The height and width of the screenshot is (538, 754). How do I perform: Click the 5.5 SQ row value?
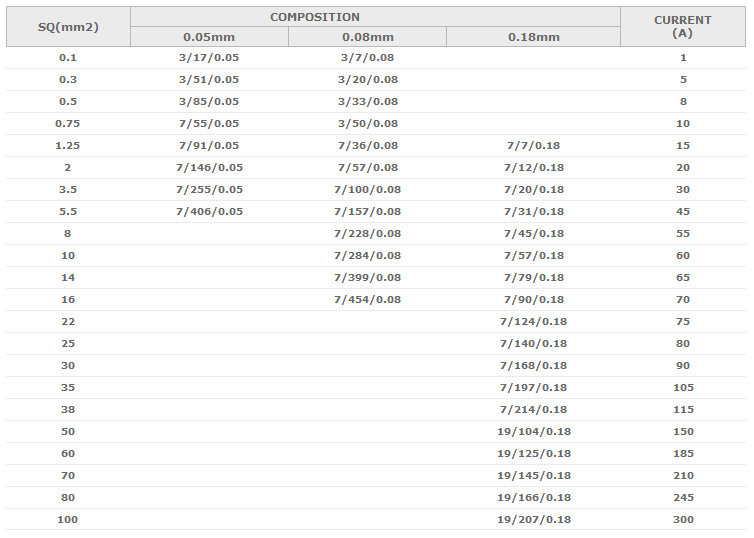click(68, 212)
